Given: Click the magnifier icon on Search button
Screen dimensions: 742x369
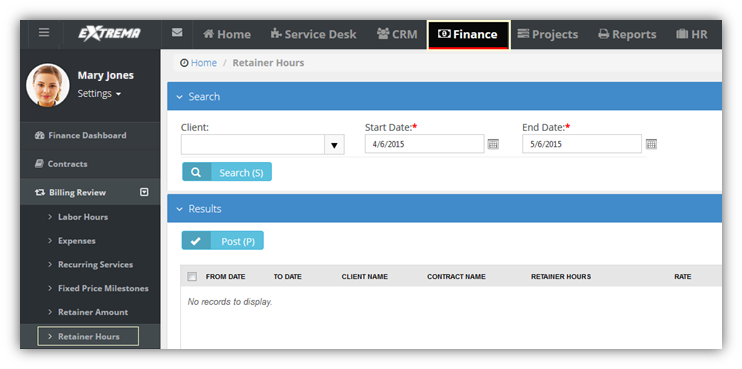Looking at the screenshot, I should 196,172.
